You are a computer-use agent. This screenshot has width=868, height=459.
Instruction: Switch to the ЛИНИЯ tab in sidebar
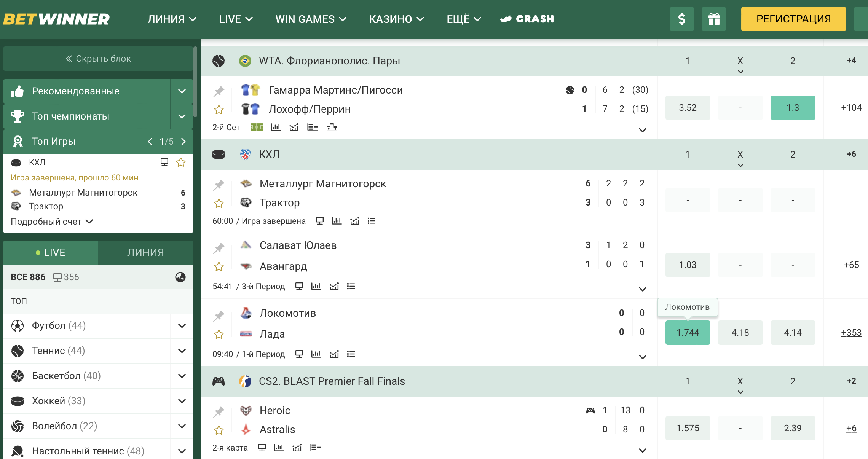[x=145, y=252]
